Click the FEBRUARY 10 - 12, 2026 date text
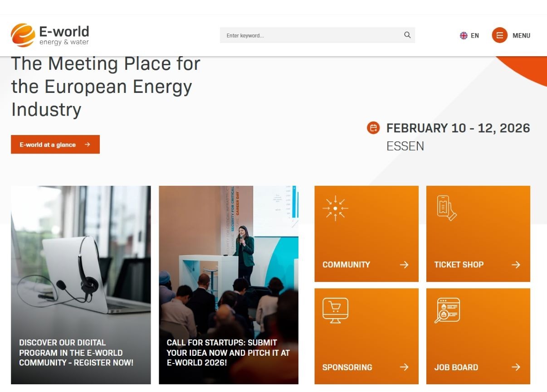Screen dimensions: 547x392 (458, 128)
